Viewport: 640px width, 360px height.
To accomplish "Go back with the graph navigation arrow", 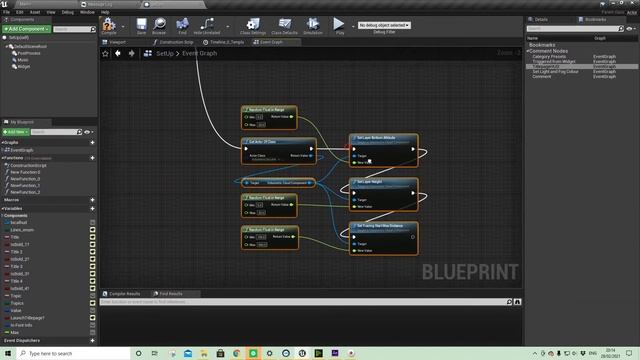I will pyautogui.click(x=118, y=53).
